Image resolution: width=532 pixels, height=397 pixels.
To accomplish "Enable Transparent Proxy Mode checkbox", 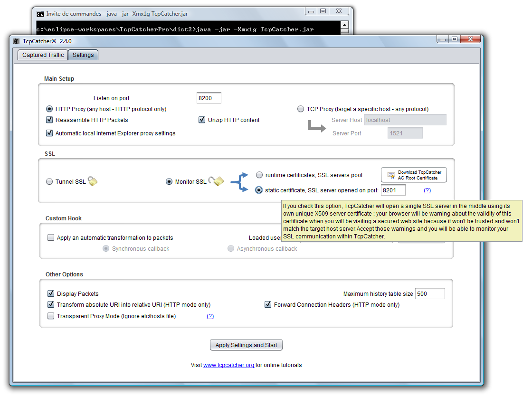I will pos(51,316).
